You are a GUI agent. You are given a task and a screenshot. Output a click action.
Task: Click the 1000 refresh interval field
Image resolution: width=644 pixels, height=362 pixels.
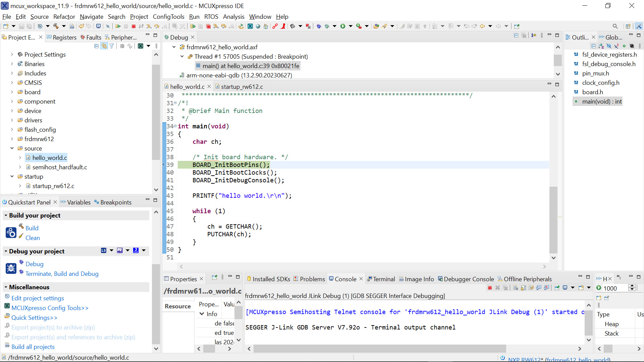coord(614,288)
